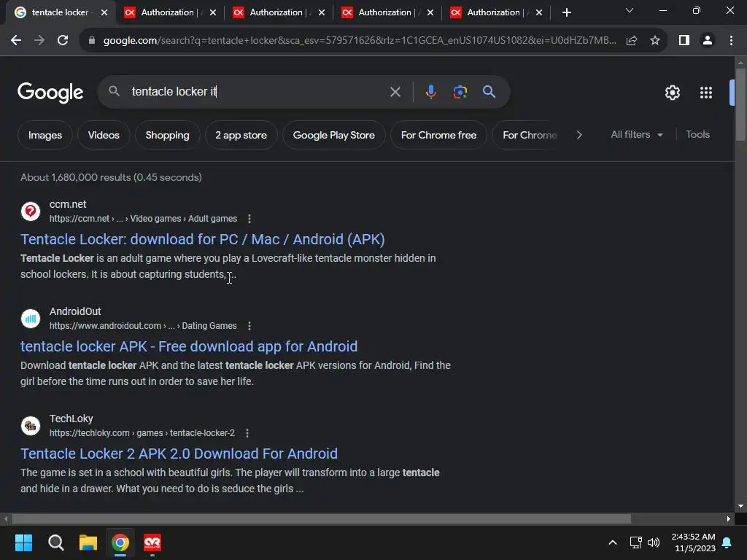Open File Explorer from taskbar
747x560 pixels.
(88, 542)
